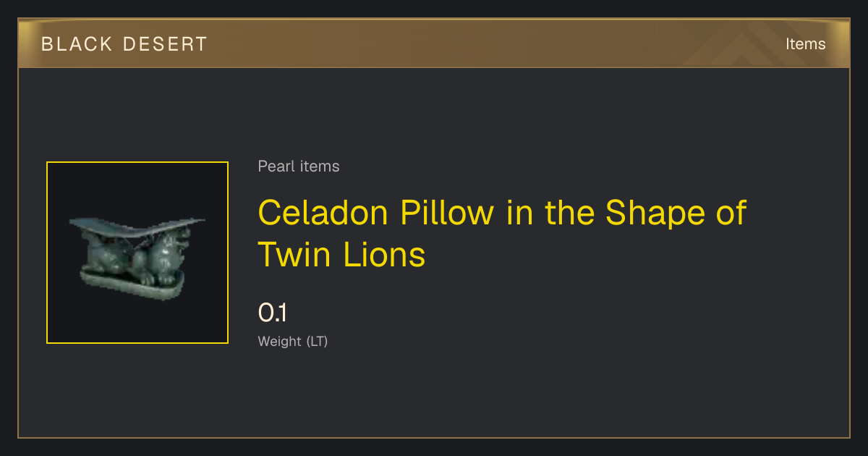
Task: Open the Items link in header
Action: [805, 44]
